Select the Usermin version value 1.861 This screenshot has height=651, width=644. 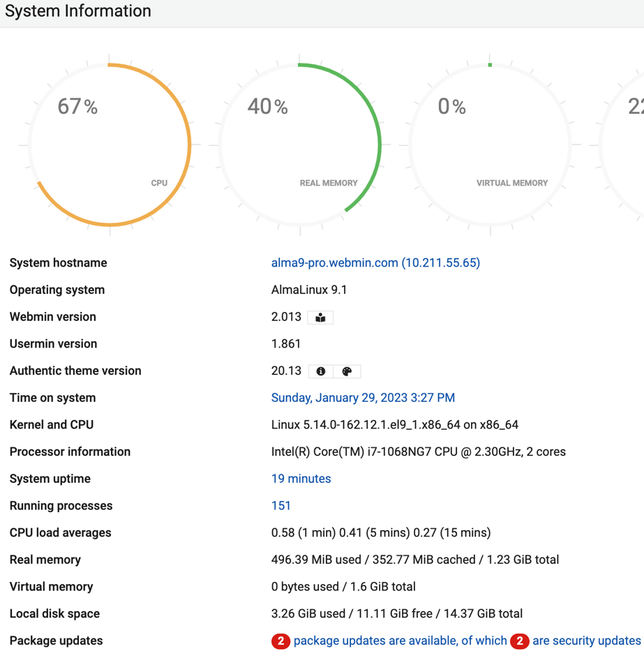[285, 344]
